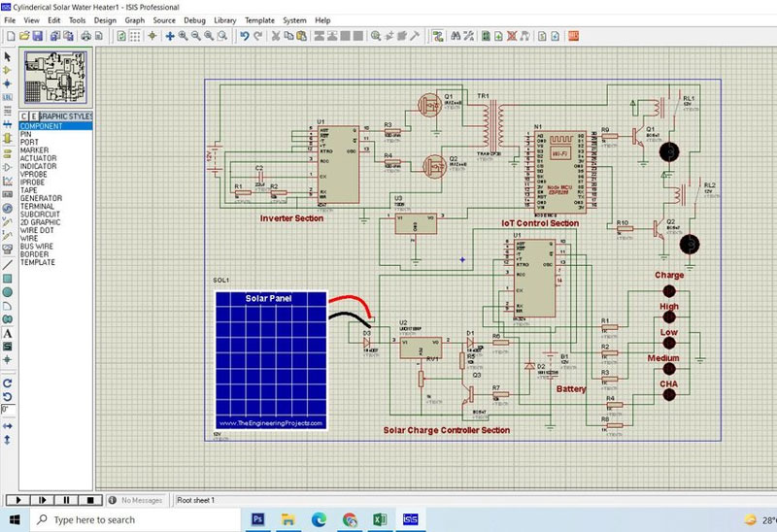
Task: Select the 2D line drawing tool
Action: 8,265
